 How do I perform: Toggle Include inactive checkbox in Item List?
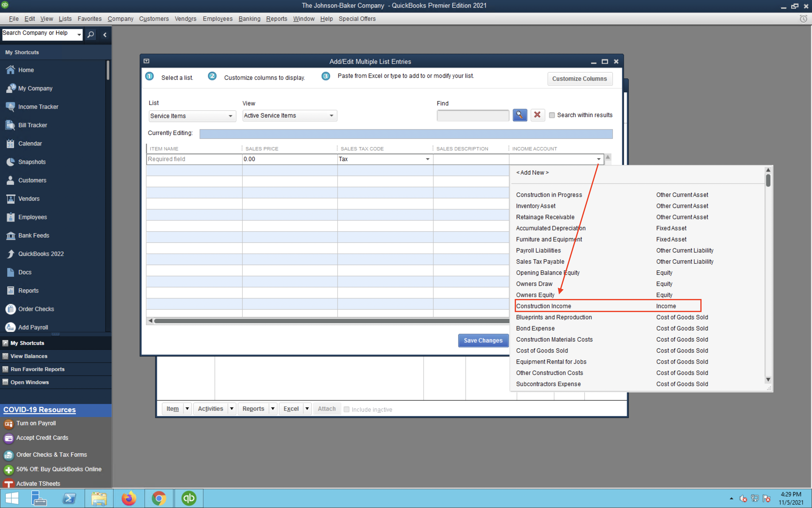pyautogui.click(x=347, y=409)
